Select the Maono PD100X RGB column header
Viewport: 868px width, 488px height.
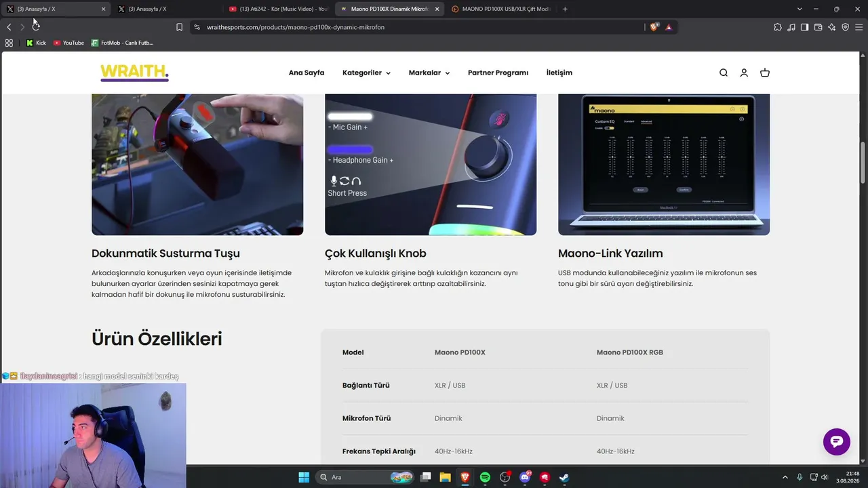click(x=630, y=352)
